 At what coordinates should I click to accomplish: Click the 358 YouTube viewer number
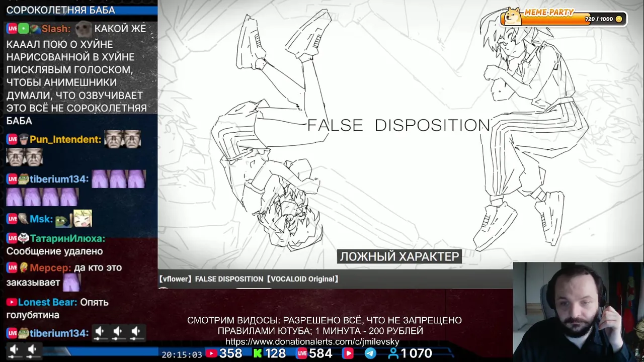point(230,353)
